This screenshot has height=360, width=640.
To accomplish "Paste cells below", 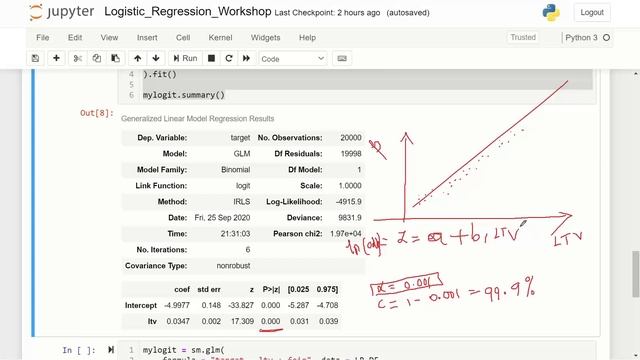I will (116, 58).
